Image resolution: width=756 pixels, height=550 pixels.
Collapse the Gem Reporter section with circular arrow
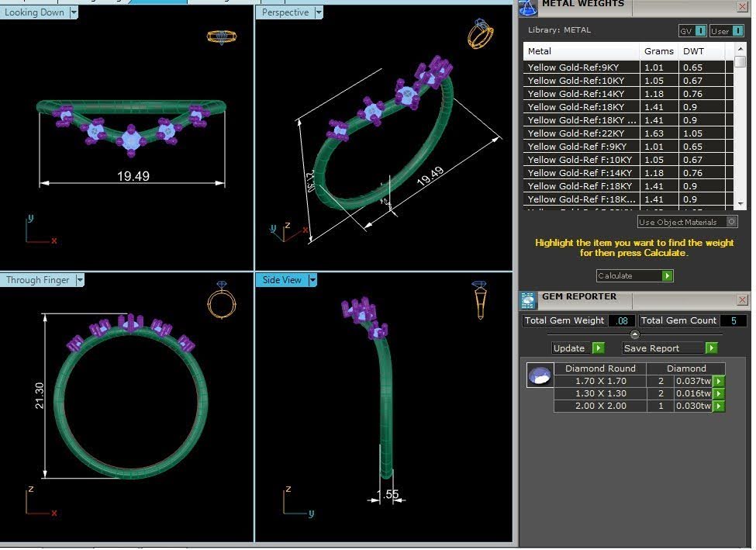pos(635,334)
